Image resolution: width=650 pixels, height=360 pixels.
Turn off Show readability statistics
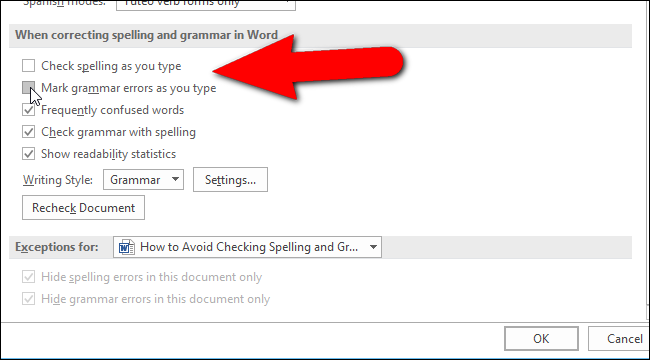28,154
